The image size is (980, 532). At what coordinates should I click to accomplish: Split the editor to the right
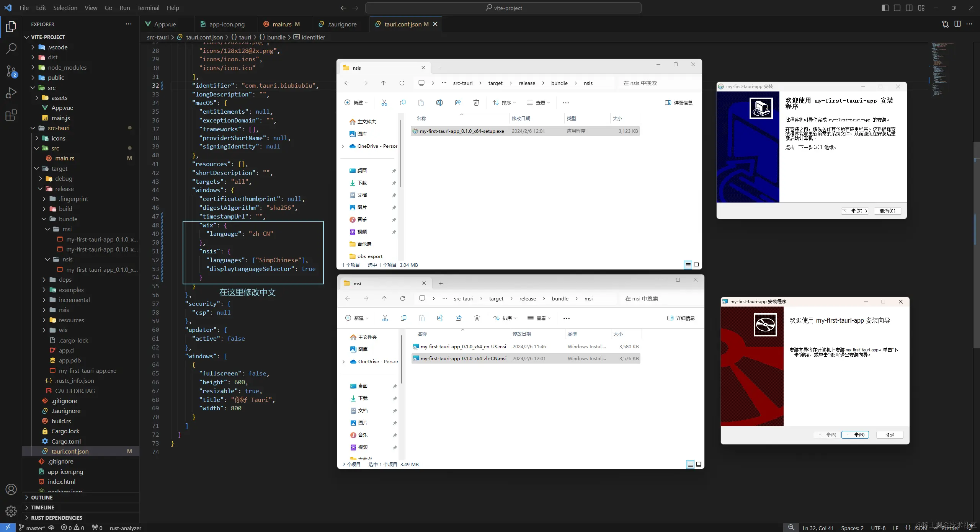(957, 24)
